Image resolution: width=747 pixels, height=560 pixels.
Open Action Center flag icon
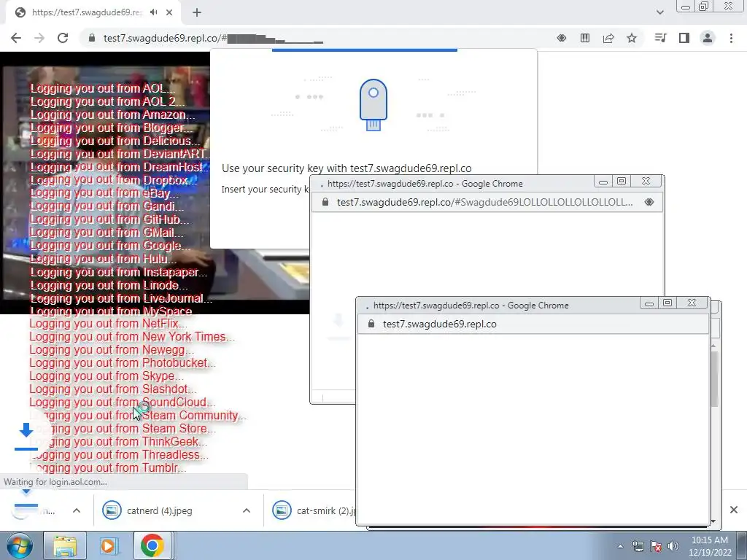[656, 546]
